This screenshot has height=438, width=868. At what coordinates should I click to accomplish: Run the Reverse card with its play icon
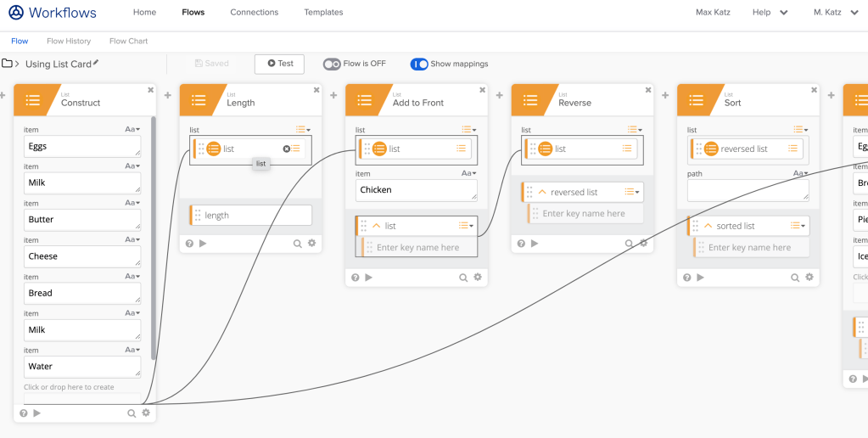(x=535, y=244)
